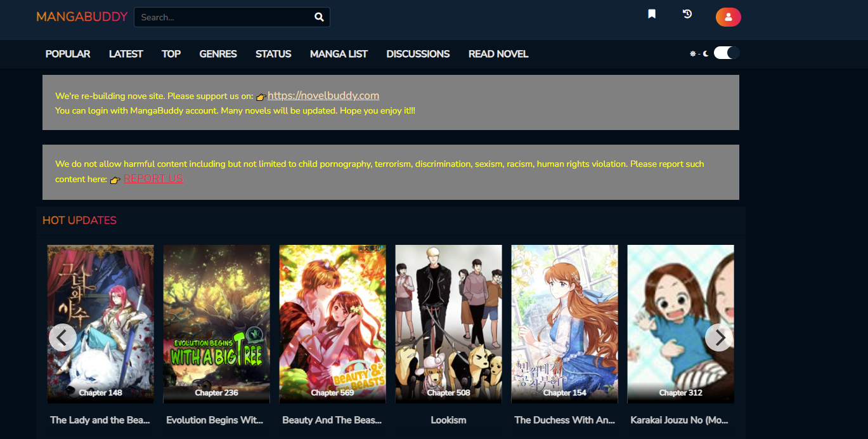Open the Popular page
This screenshot has width=868, height=439.
[x=68, y=54]
